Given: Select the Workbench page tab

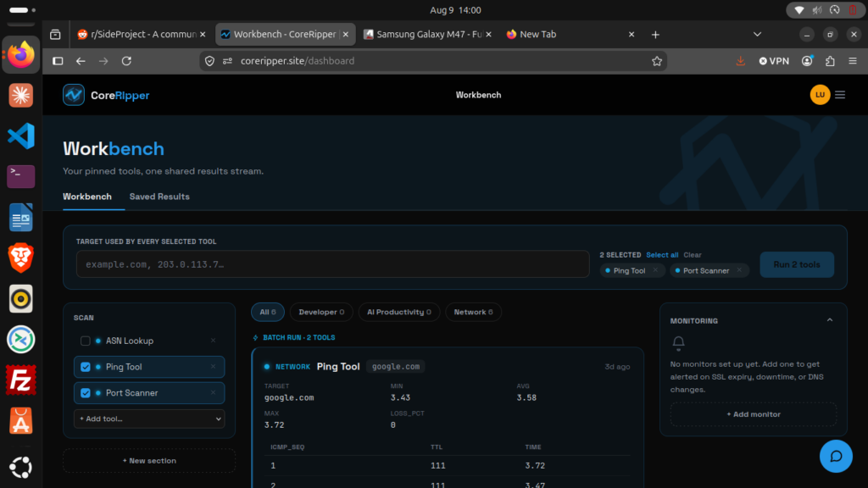Looking at the screenshot, I should pos(87,197).
